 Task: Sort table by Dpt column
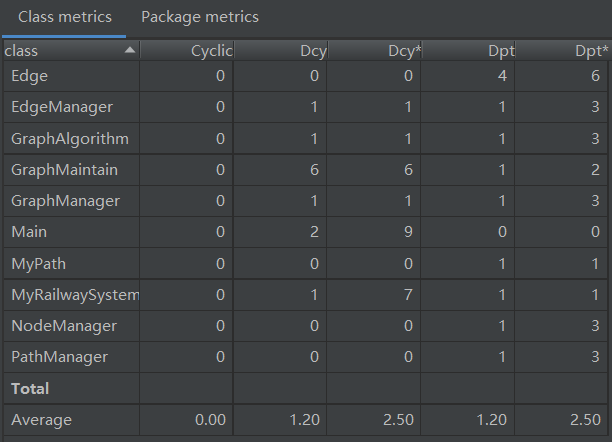point(467,50)
